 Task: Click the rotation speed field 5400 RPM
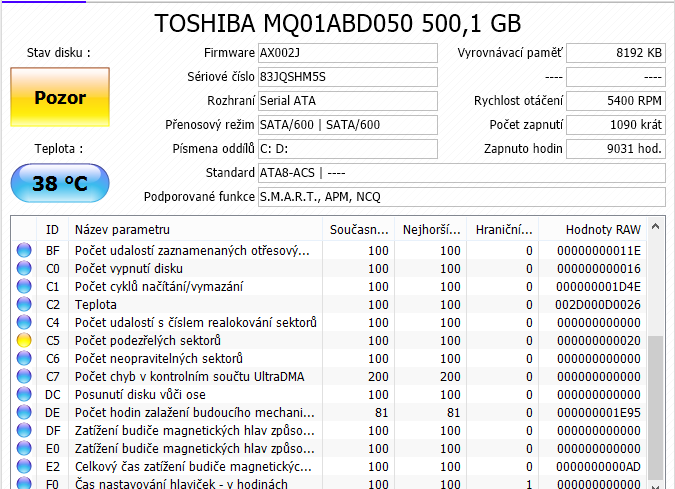pos(616,101)
